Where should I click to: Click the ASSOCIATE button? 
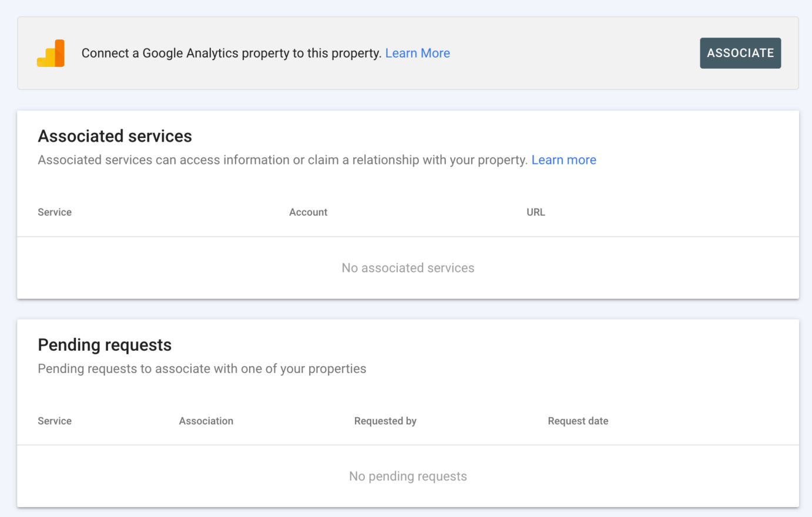pyautogui.click(x=740, y=53)
